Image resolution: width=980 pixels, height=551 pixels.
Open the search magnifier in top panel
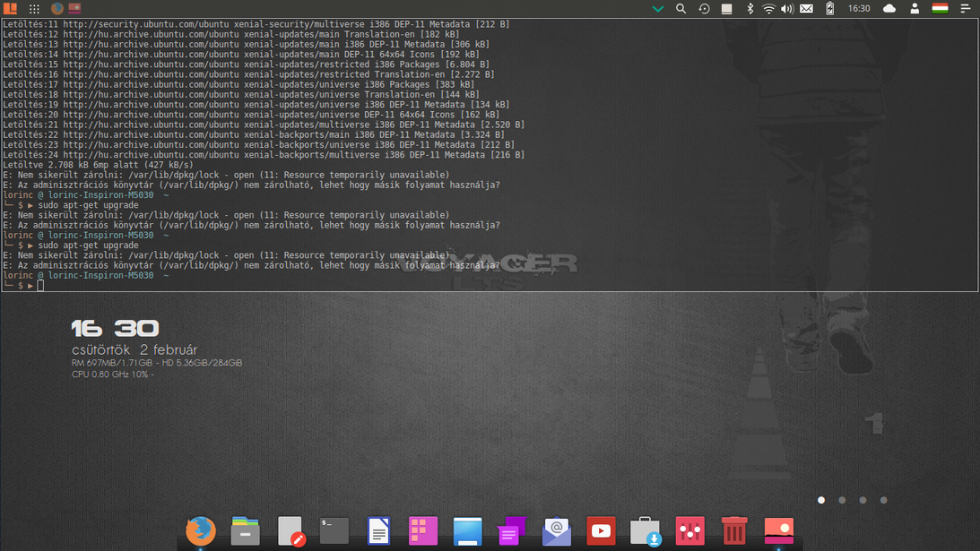(x=681, y=9)
